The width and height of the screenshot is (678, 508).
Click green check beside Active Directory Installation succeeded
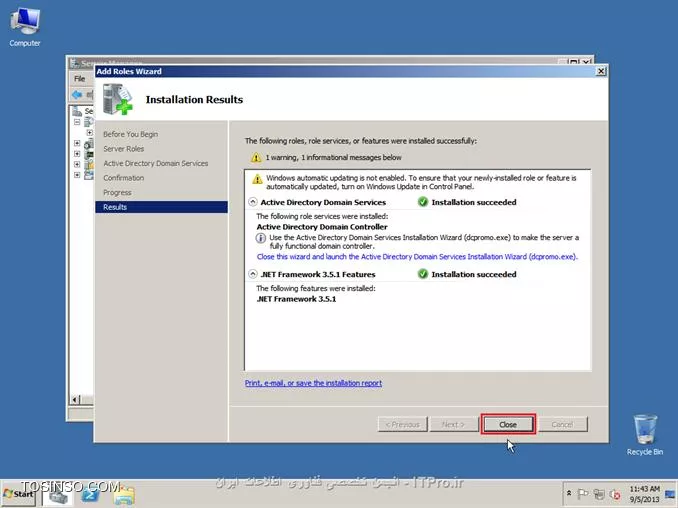[423, 202]
